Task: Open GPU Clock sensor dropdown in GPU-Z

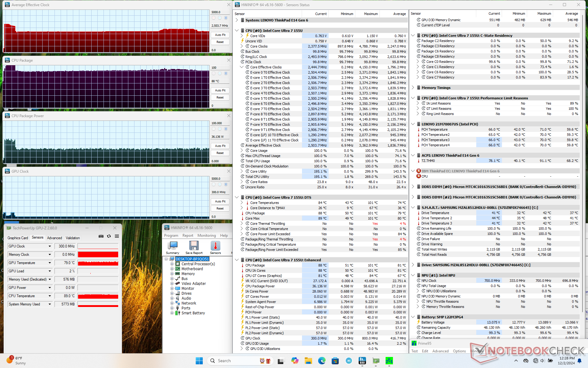Action: pos(50,246)
